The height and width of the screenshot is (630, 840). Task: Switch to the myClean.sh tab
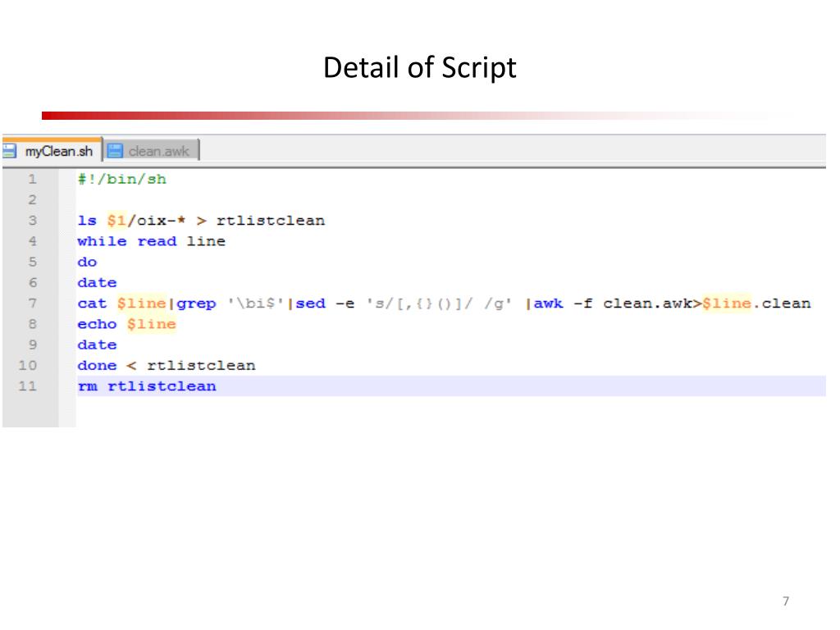coord(52,151)
